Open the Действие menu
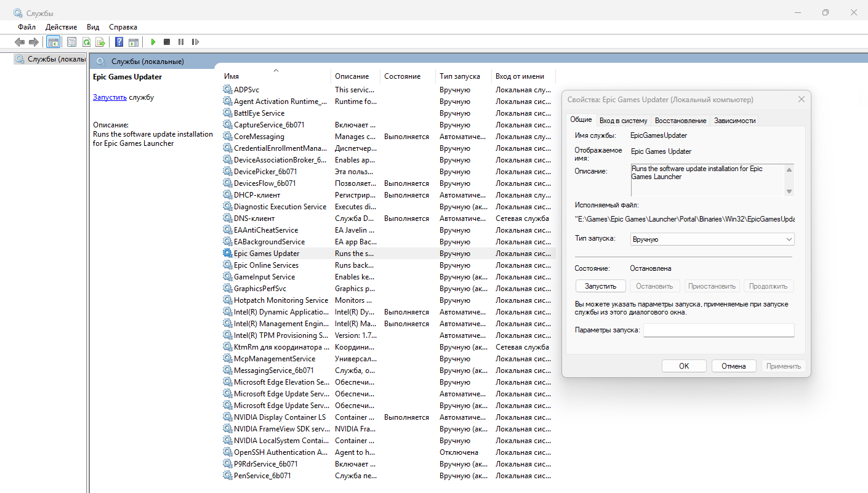 coord(61,27)
